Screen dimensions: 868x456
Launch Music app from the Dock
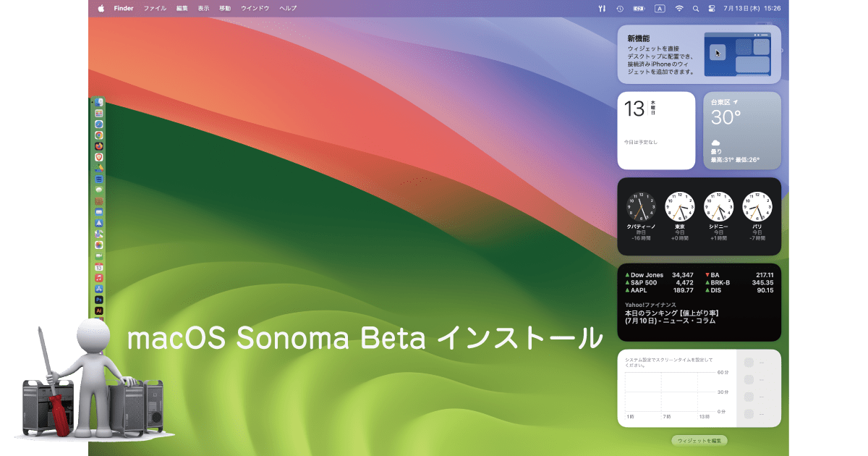point(99,278)
